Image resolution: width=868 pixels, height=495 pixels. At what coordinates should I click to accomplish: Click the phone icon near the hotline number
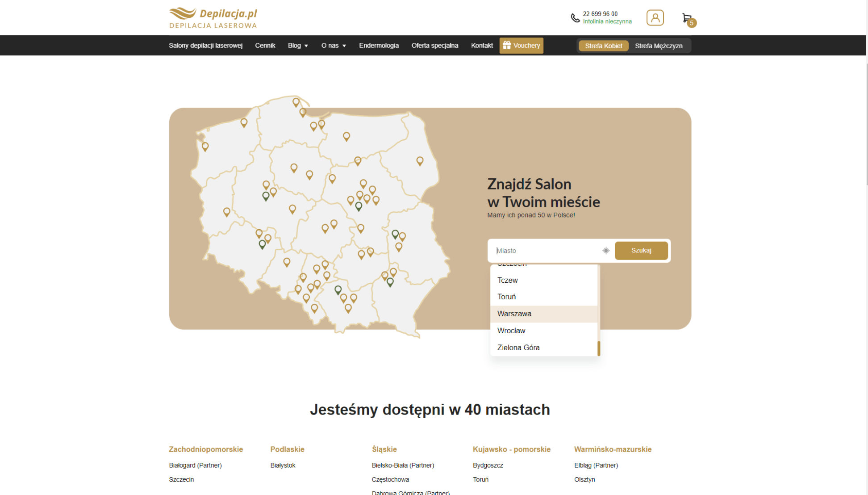[x=575, y=18]
